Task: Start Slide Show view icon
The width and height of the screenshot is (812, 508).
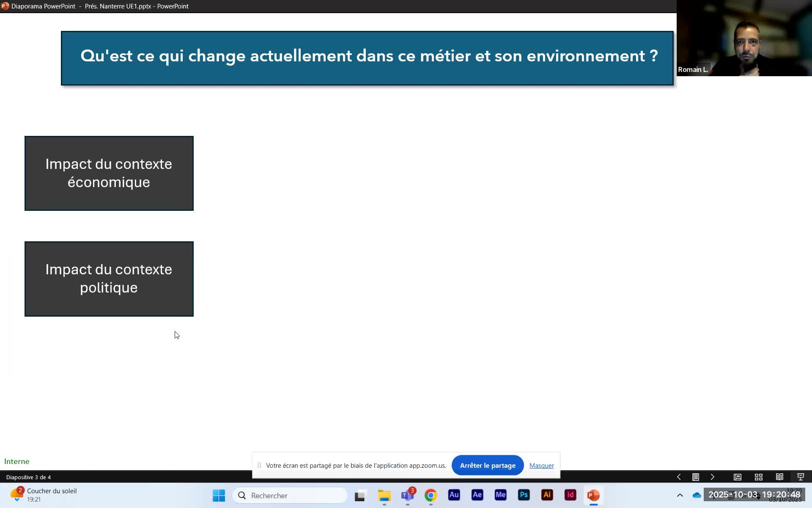Action: 801,477
